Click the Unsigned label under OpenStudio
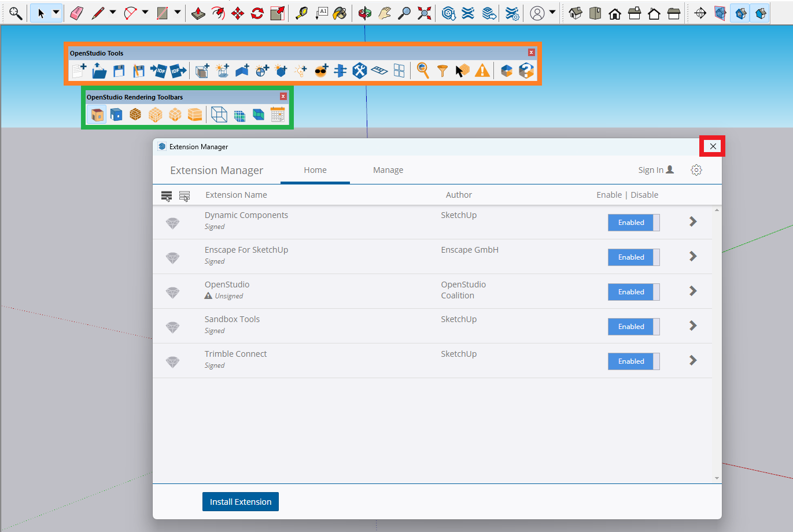 [229, 296]
